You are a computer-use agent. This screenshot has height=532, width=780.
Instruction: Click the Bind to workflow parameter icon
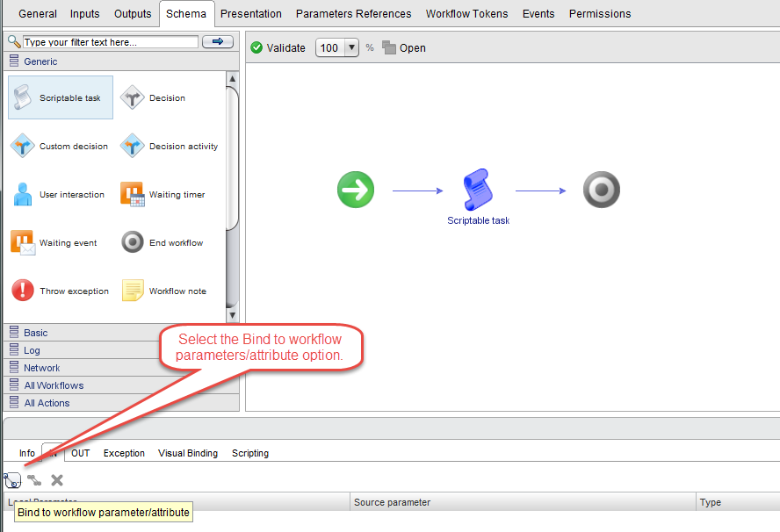point(12,480)
